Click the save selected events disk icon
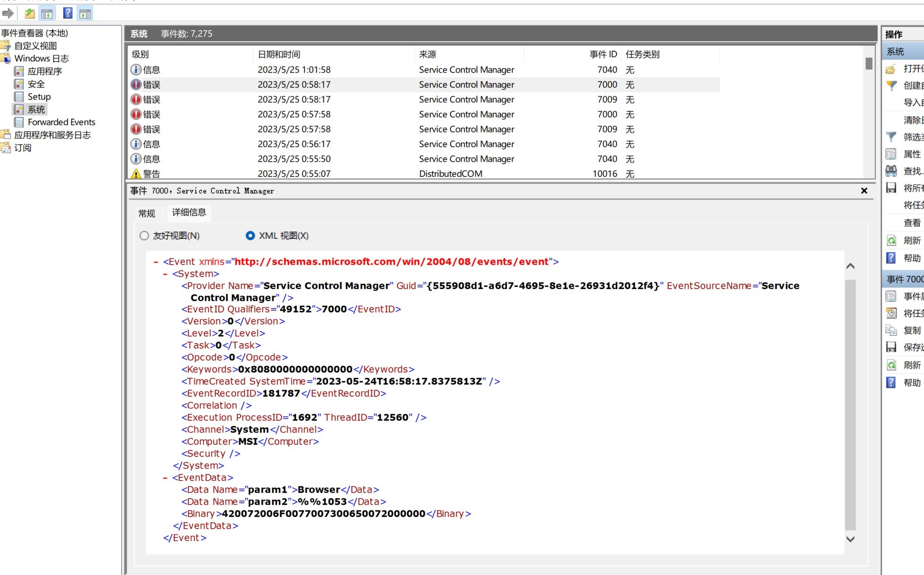 click(891, 347)
